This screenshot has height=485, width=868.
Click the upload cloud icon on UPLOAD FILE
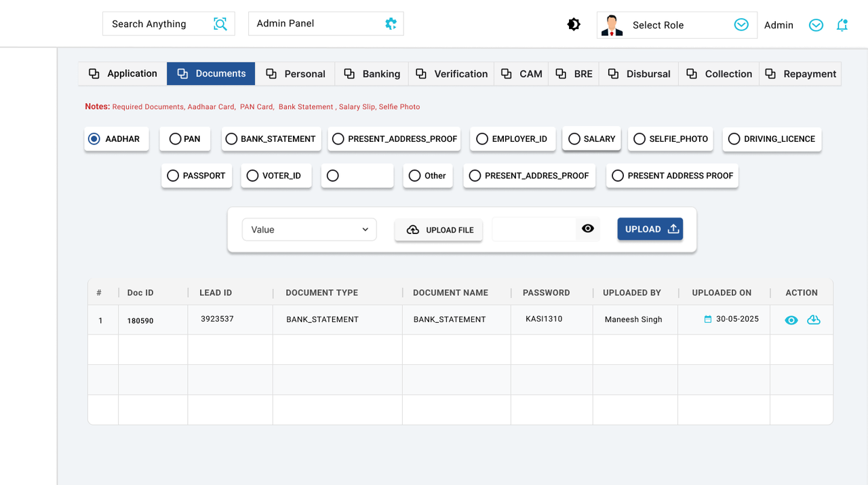point(413,230)
